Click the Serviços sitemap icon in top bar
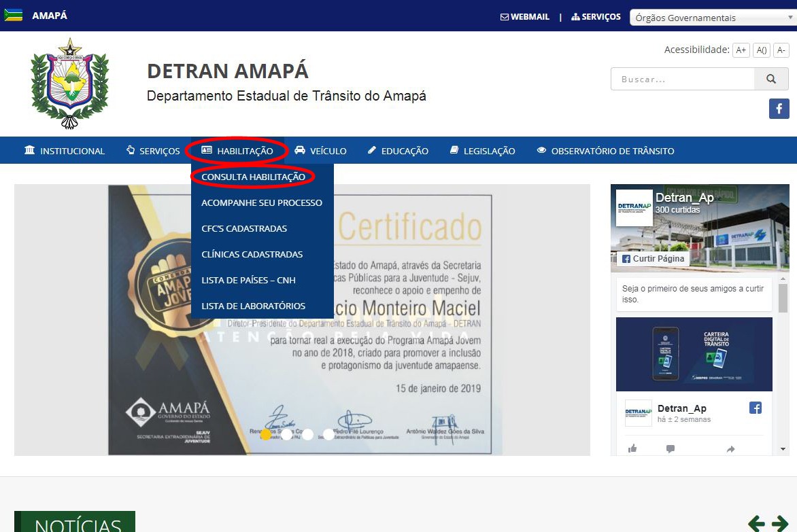 pos(575,17)
